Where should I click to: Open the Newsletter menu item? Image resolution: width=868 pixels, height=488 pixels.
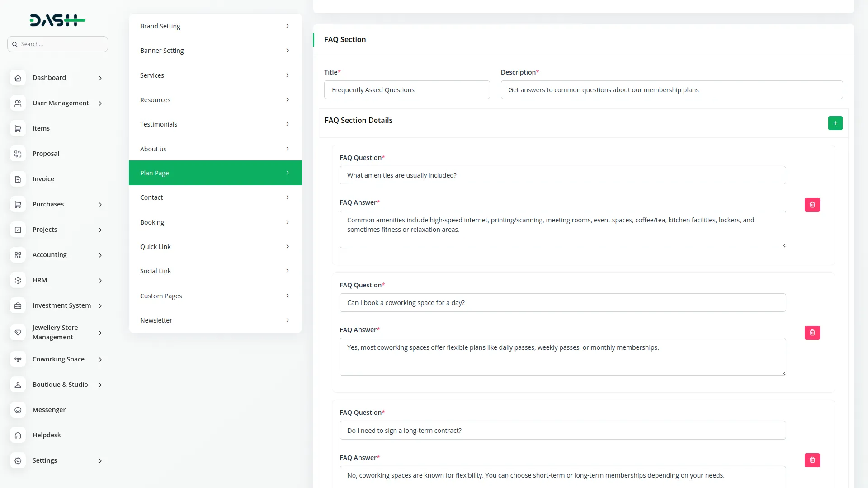point(215,320)
